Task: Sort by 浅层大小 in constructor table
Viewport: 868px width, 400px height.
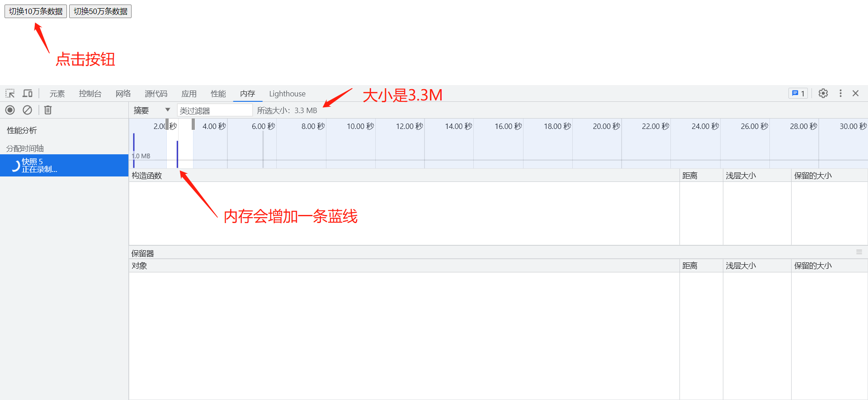Action: coord(757,176)
